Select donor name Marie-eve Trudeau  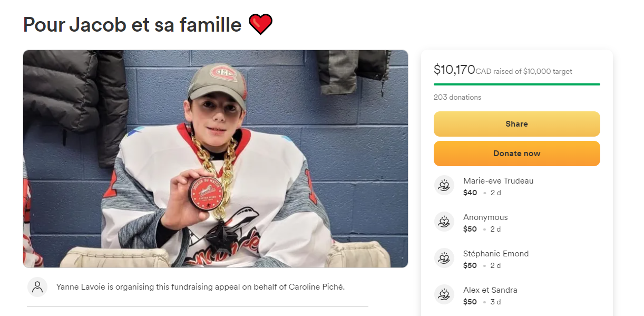pos(498,181)
